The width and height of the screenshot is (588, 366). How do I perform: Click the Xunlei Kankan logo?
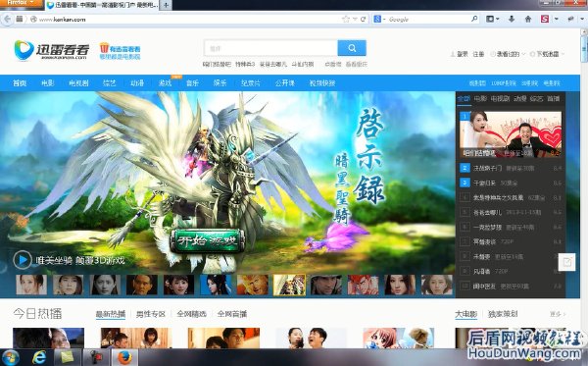(52, 50)
